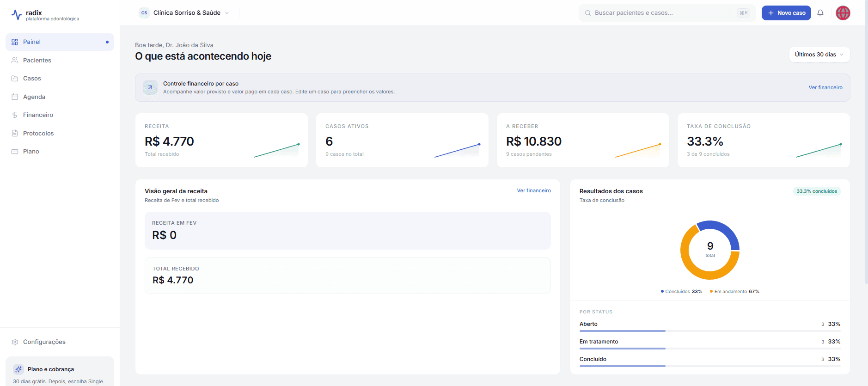Click the Novo caso button
Image resolution: width=868 pixels, height=386 pixels.
pos(786,13)
